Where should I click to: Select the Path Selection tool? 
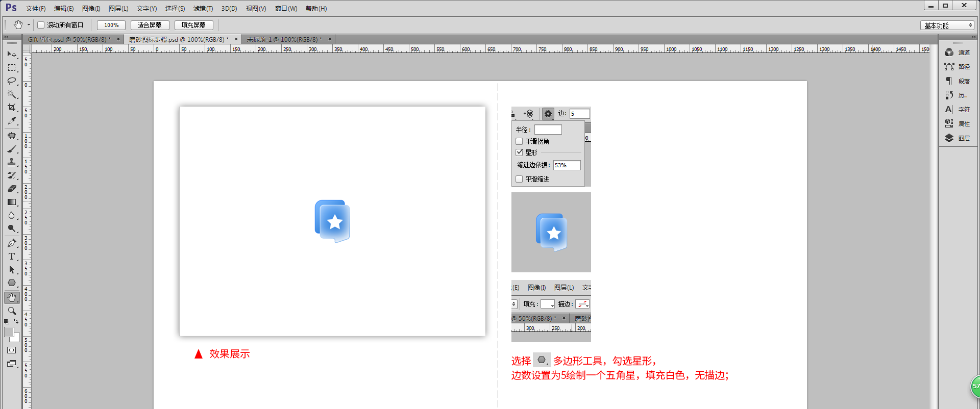pyautogui.click(x=12, y=270)
